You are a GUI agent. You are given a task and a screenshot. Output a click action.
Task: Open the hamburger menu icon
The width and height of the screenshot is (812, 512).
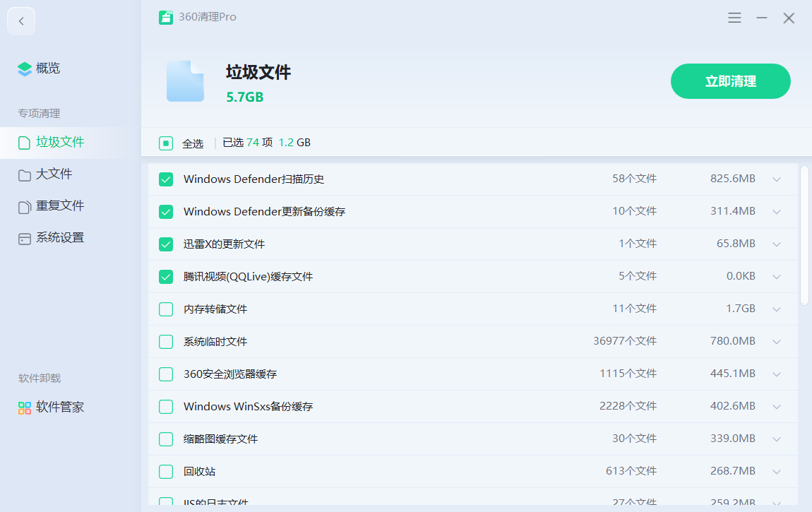(x=734, y=18)
